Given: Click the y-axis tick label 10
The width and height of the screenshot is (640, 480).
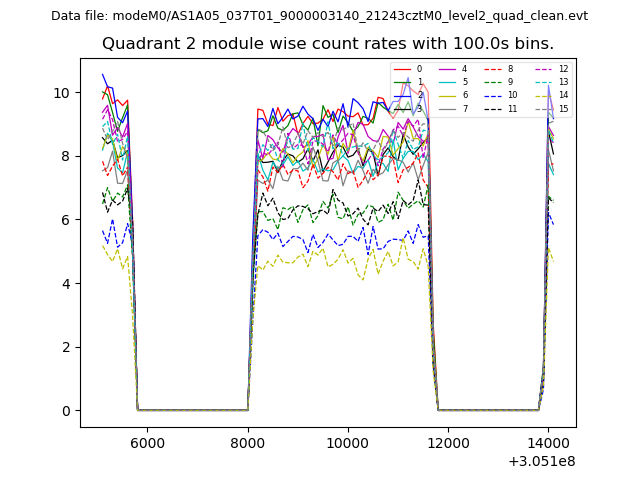Looking at the screenshot, I should coord(61,93).
